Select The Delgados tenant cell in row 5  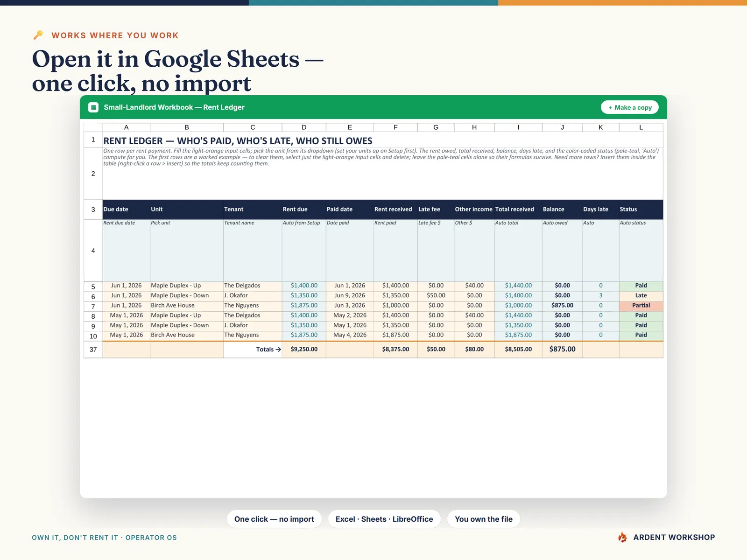pyautogui.click(x=253, y=286)
